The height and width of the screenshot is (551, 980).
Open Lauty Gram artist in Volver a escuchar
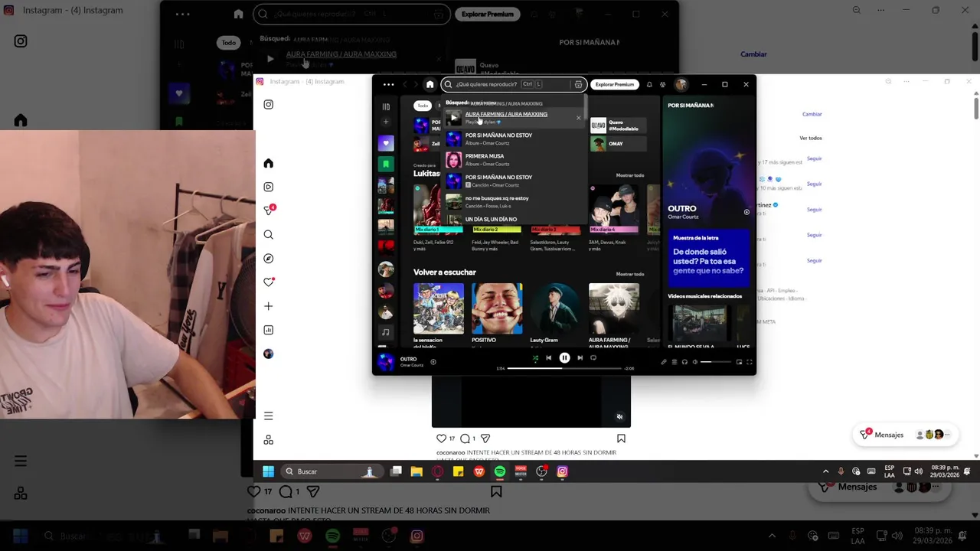pos(555,308)
